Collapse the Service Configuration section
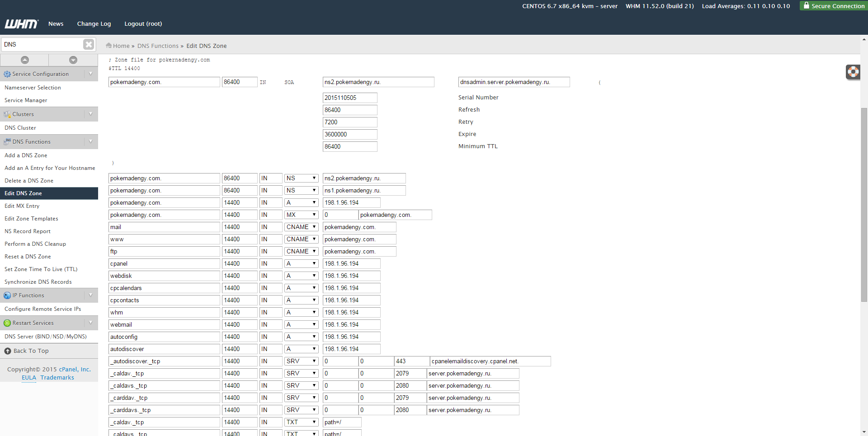868x436 pixels. [x=90, y=74]
